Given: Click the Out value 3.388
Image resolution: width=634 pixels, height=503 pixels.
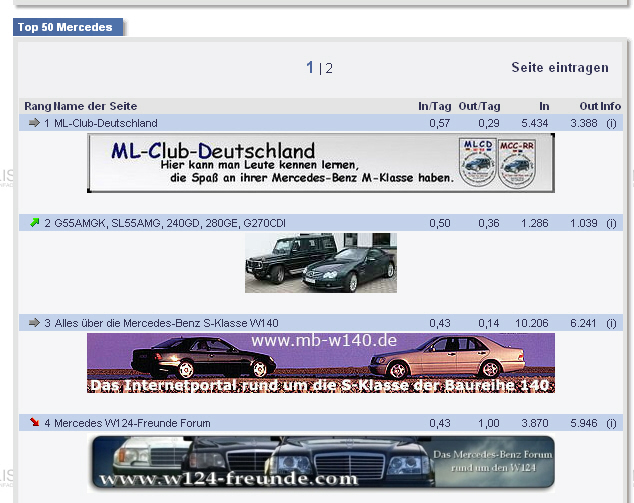Looking at the screenshot, I should tap(583, 123).
